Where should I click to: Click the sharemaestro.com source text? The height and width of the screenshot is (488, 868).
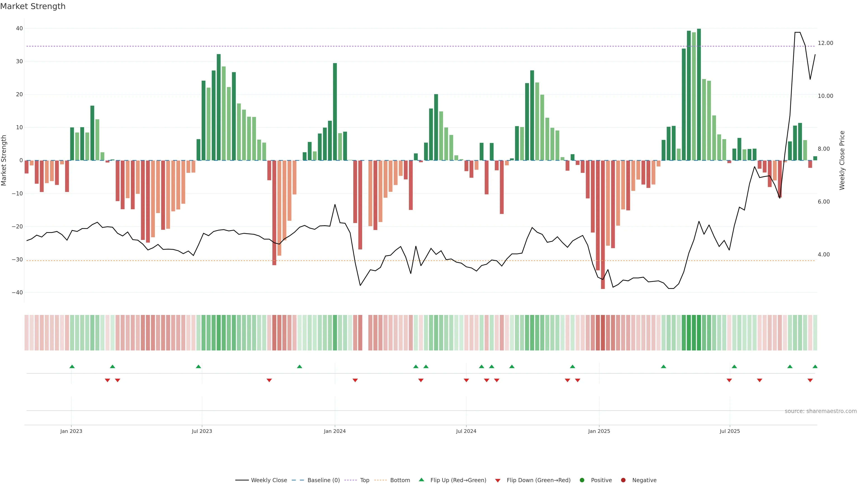pos(821,411)
